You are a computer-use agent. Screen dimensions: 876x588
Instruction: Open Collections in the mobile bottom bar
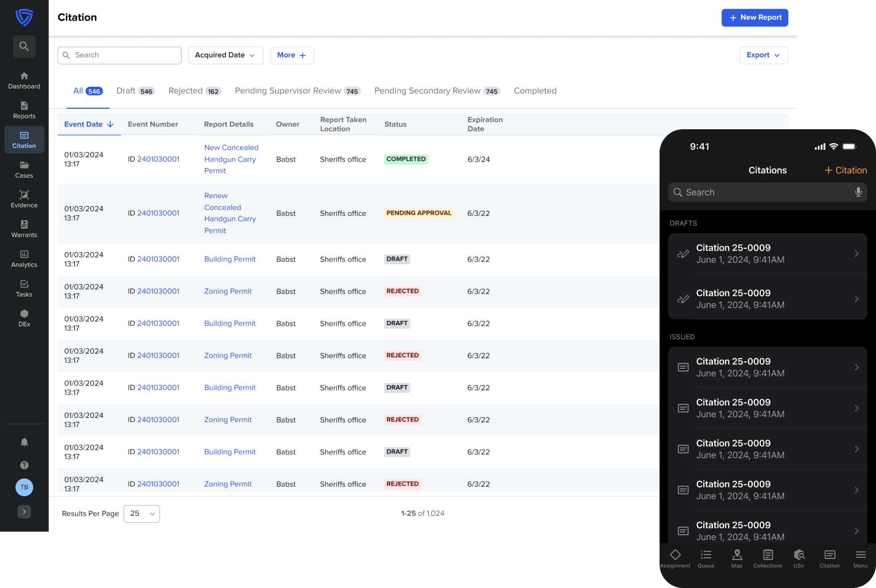[767, 558]
